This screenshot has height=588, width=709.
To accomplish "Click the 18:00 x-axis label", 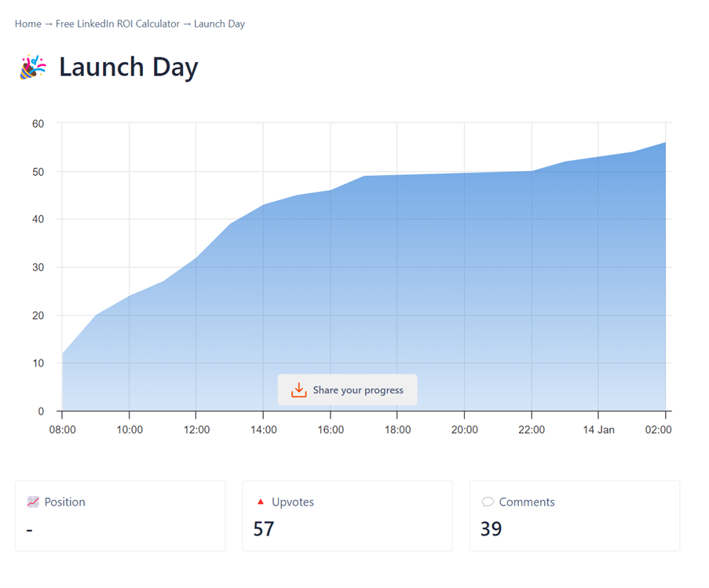I will pos(398,430).
